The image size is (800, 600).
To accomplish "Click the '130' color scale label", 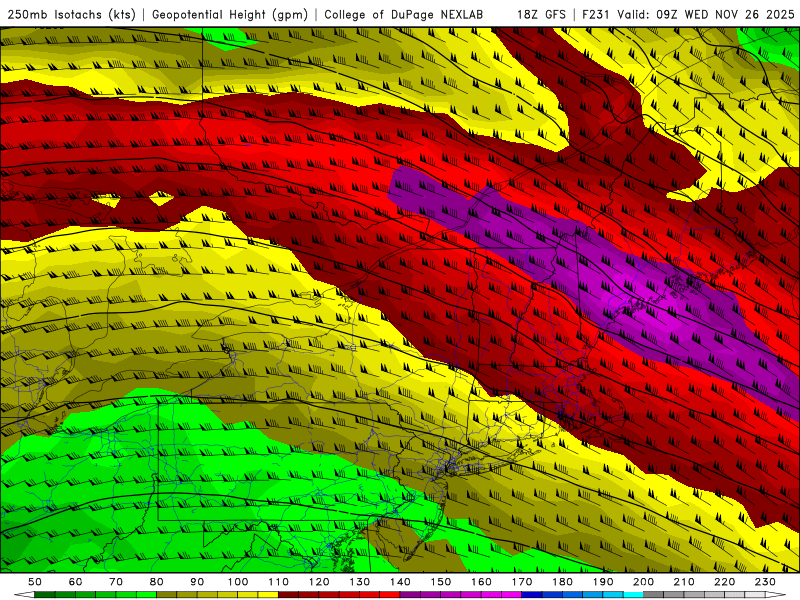I will (x=360, y=582).
